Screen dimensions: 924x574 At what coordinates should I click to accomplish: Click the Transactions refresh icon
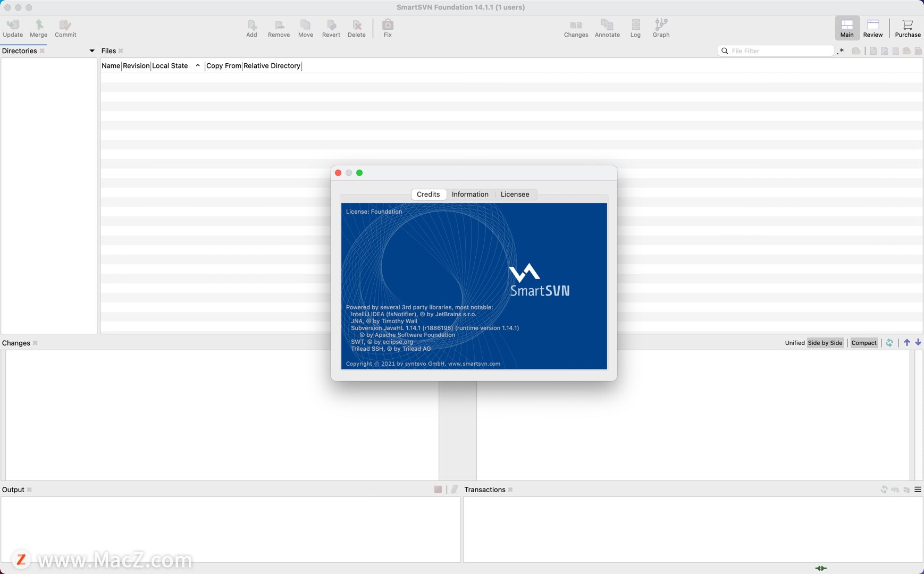coord(884,489)
